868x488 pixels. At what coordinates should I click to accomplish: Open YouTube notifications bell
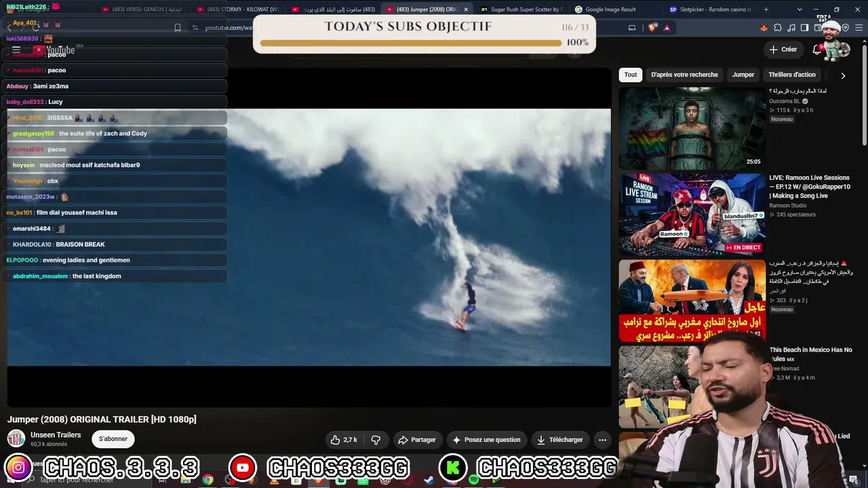pyautogui.click(x=817, y=49)
